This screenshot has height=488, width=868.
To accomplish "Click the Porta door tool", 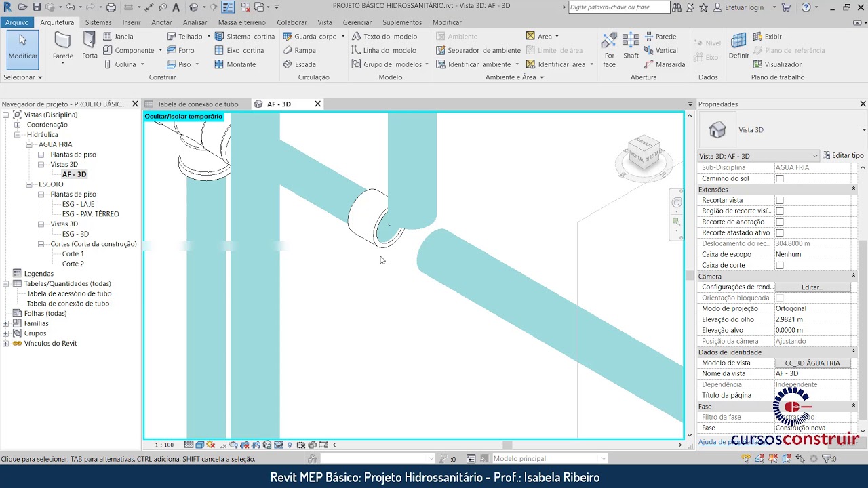I will pos(90,46).
